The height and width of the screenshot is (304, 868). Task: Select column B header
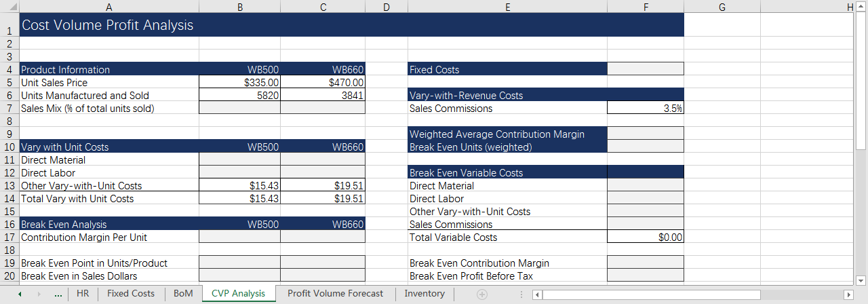(239, 6)
